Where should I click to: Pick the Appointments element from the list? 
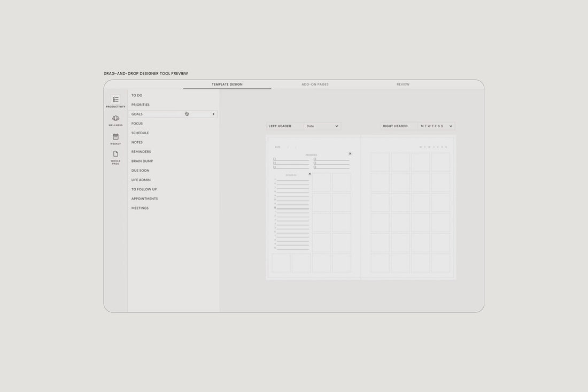click(144, 198)
